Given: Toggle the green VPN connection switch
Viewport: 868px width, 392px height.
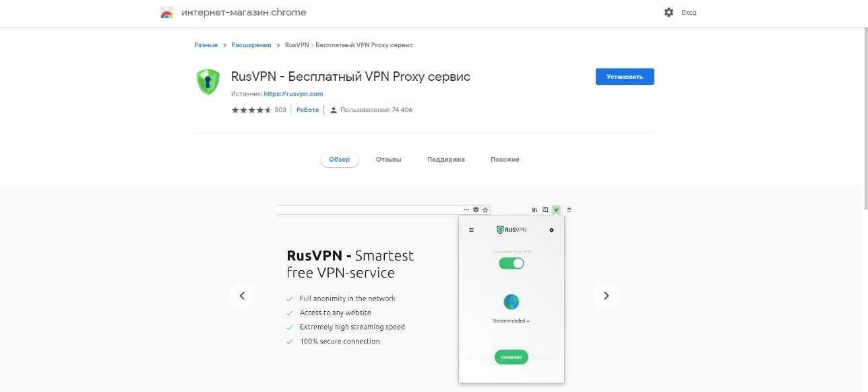Looking at the screenshot, I should tap(511, 263).
